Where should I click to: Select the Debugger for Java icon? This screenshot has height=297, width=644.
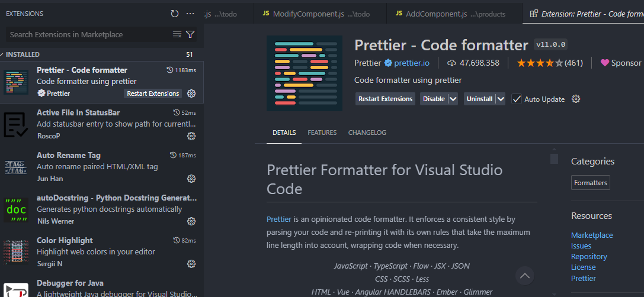[x=16, y=290]
